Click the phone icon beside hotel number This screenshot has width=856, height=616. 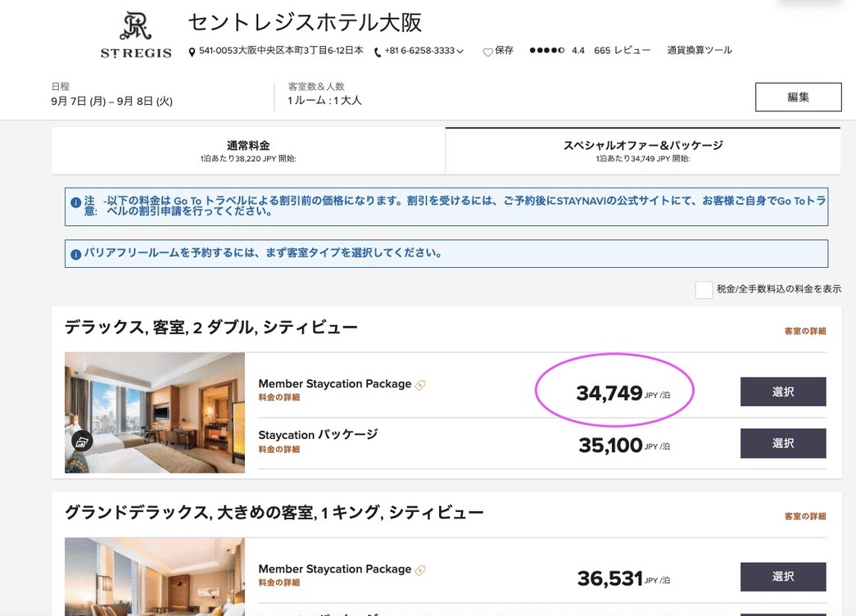[x=378, y=52]
